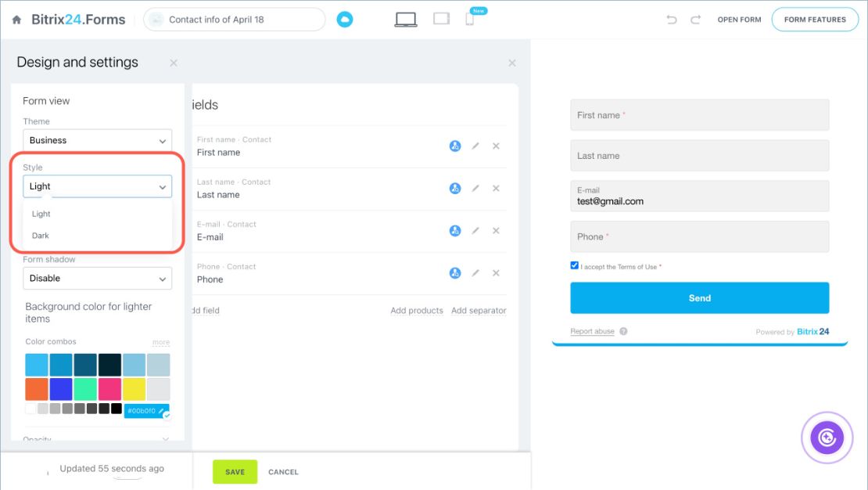The height and width of the screenshot is (490, 868).
Task: Remove the First name field
Action: click(x=496, y=146)
